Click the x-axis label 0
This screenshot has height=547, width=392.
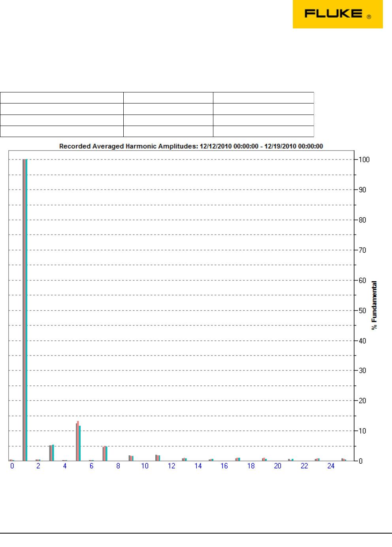(12, 466)
